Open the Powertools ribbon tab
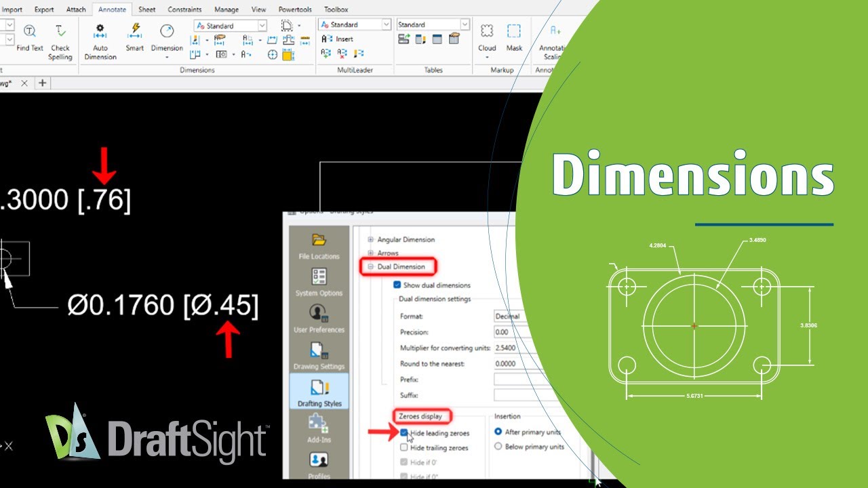The height and width of the screenshot is (488, 868). click(x=295, y=9)
